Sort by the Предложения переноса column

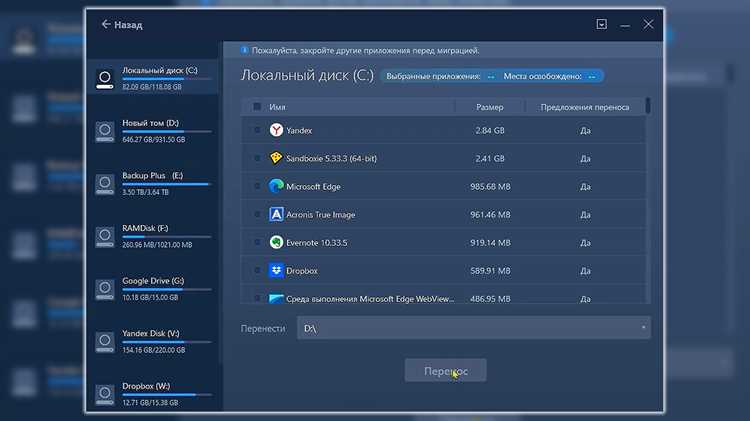[x=585, y=107]
